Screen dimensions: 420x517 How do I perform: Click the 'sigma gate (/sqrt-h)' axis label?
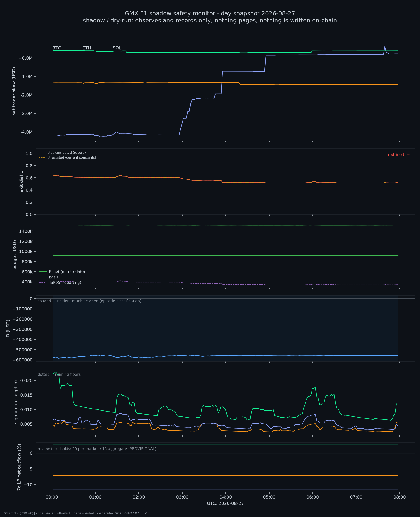coord(16,402)
